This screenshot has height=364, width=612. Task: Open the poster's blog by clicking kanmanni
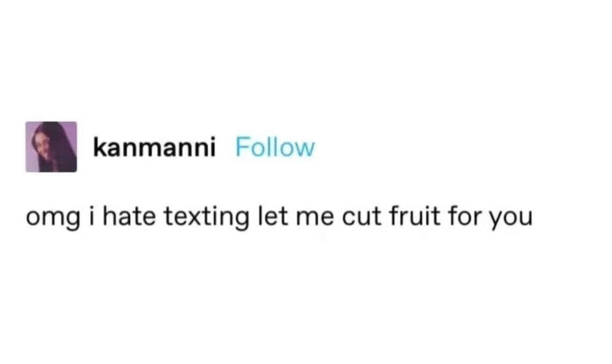coord(155,147)
